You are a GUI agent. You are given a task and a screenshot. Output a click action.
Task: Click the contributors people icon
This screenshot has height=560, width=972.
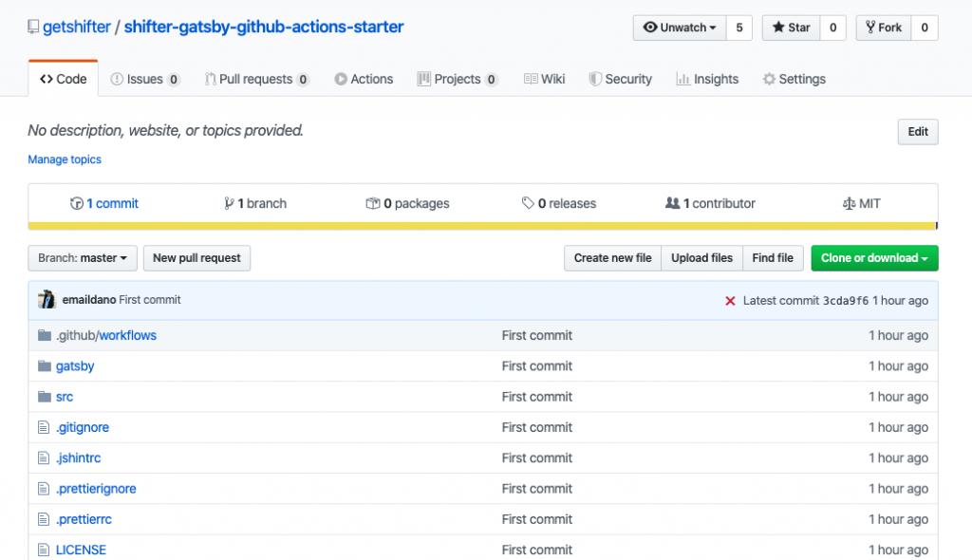coord(672,203)
